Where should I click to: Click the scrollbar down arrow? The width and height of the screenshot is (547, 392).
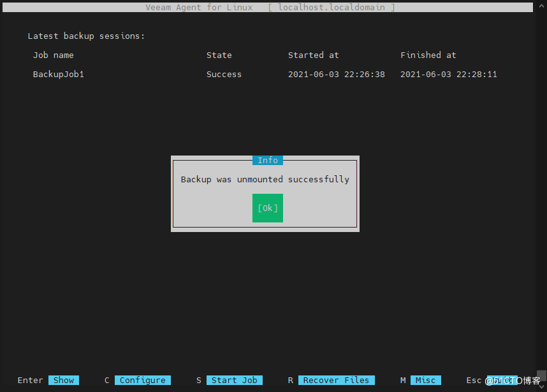[541, 387]
